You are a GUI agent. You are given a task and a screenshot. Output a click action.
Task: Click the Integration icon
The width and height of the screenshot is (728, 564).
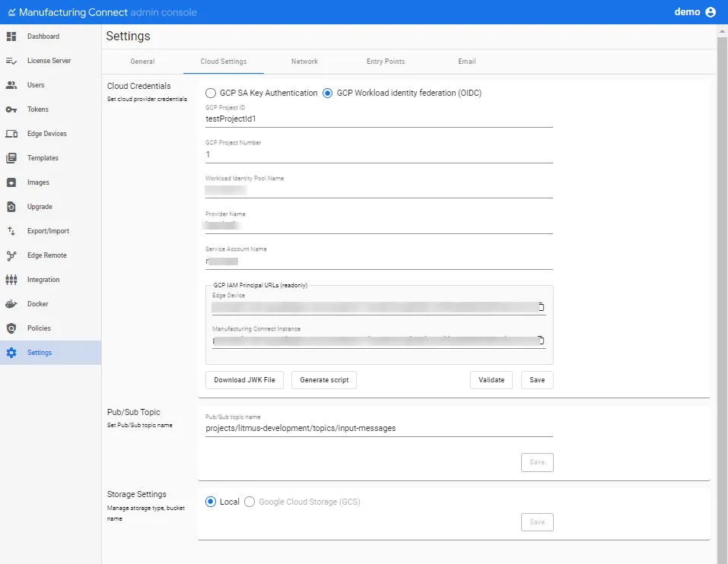click(x=11, y=280)
